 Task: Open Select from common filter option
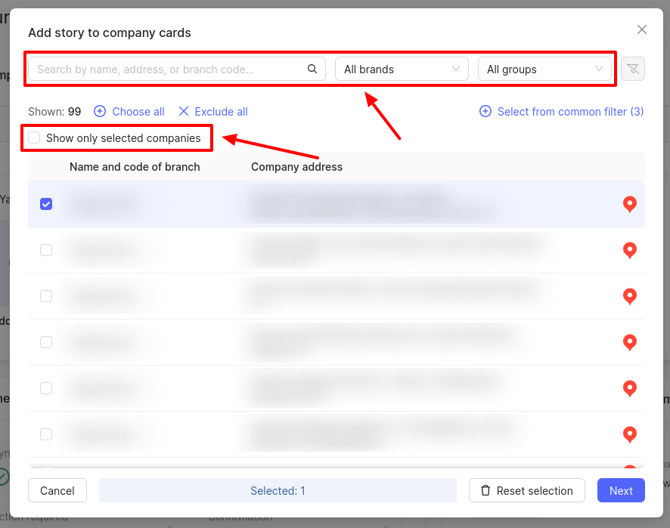tap(561, 112)
